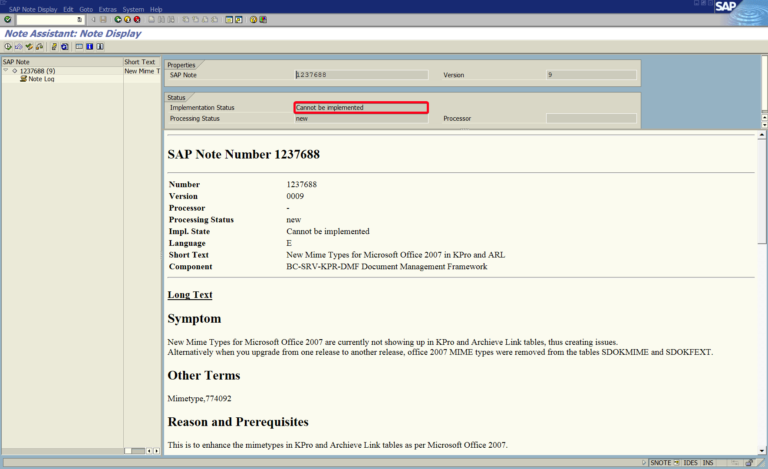
Task: Click the Other Terms value Mimetype,774092
Action: tap(199, 399)
